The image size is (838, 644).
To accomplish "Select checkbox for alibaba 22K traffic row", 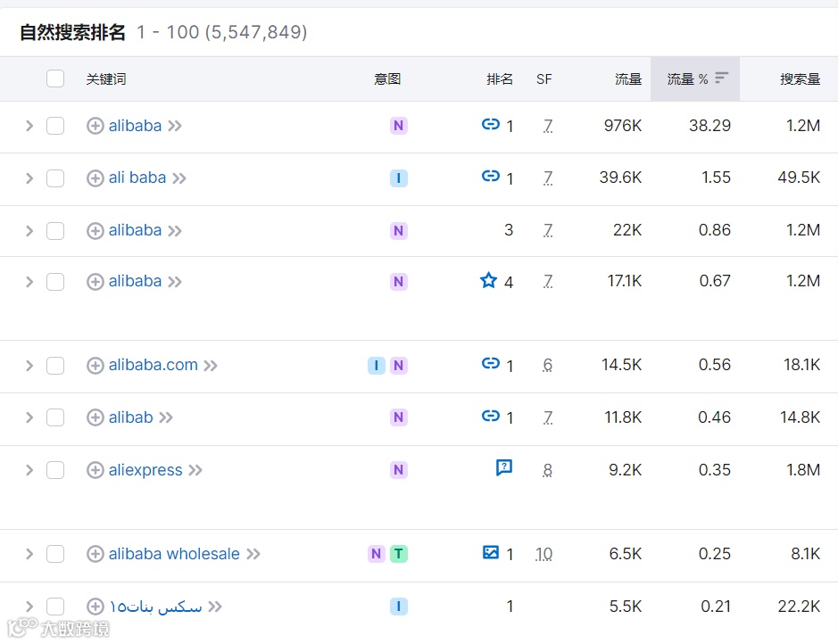I will (55, 231).
